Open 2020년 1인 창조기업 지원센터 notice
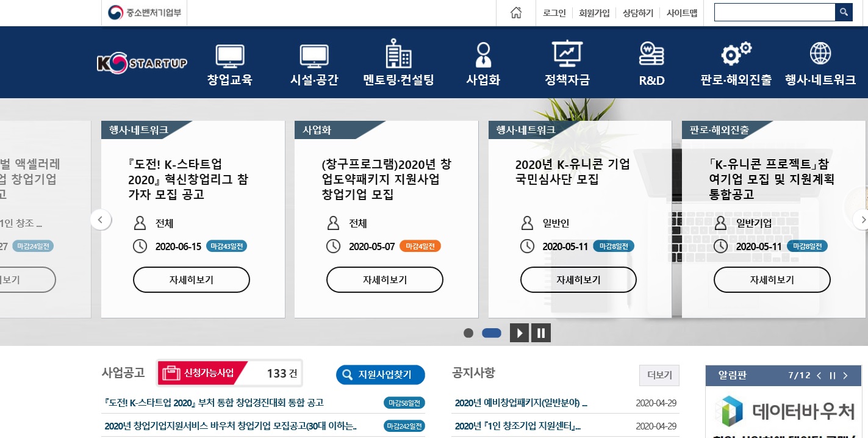The height and width of the screenshot is (438, 868). pos(518,426)
